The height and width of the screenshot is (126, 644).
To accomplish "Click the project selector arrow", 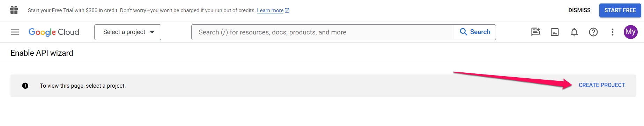I will coord(152,32).
